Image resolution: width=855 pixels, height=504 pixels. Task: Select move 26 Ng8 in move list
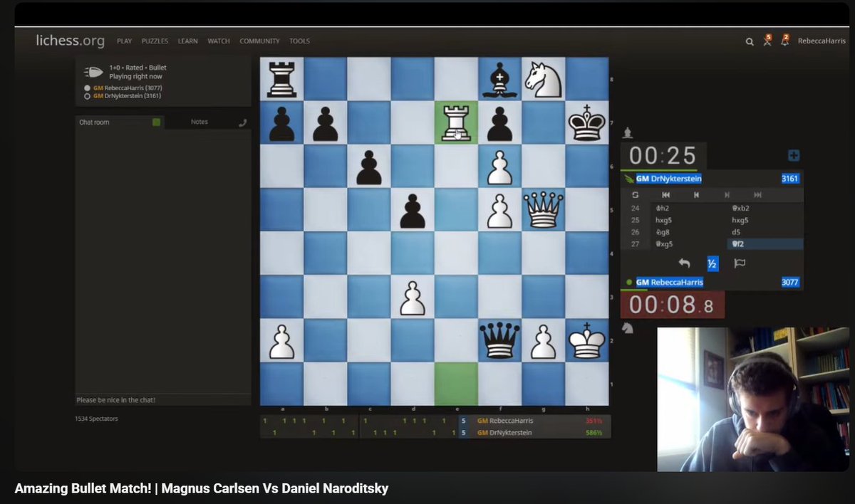[688, 232]
